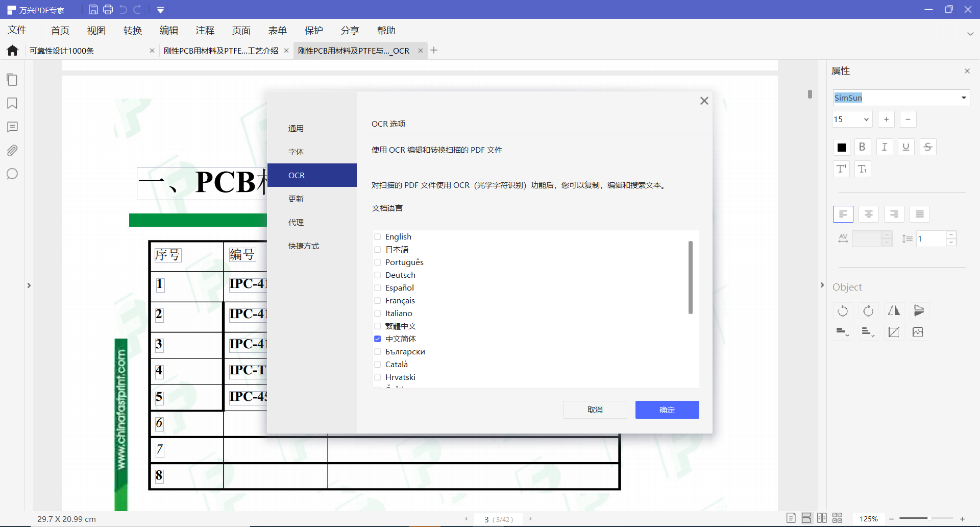Image resolution: width=980 pixels, height=527 pixels.
Task: Increase font size with plus button
Action: coord(887,119)
